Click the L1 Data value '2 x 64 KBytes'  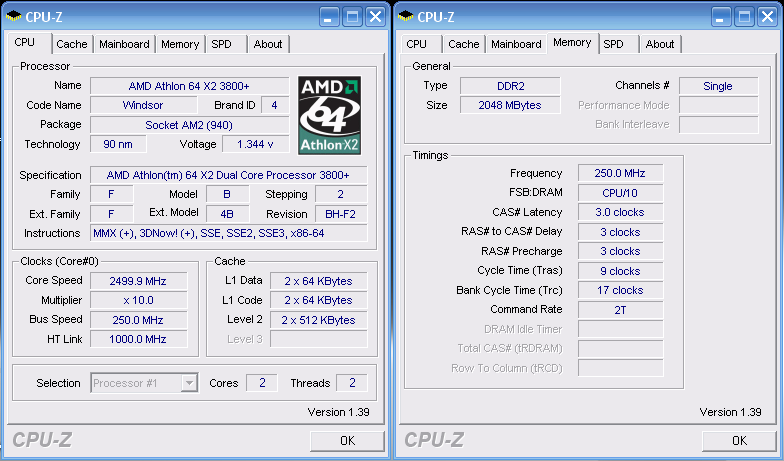coord(318,281)
